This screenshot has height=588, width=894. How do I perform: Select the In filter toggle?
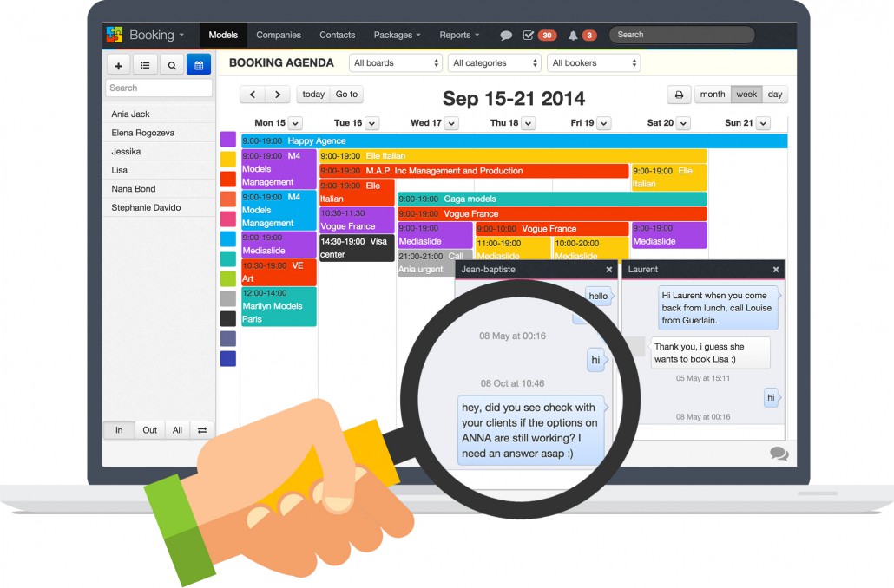[x=119, y=430]
